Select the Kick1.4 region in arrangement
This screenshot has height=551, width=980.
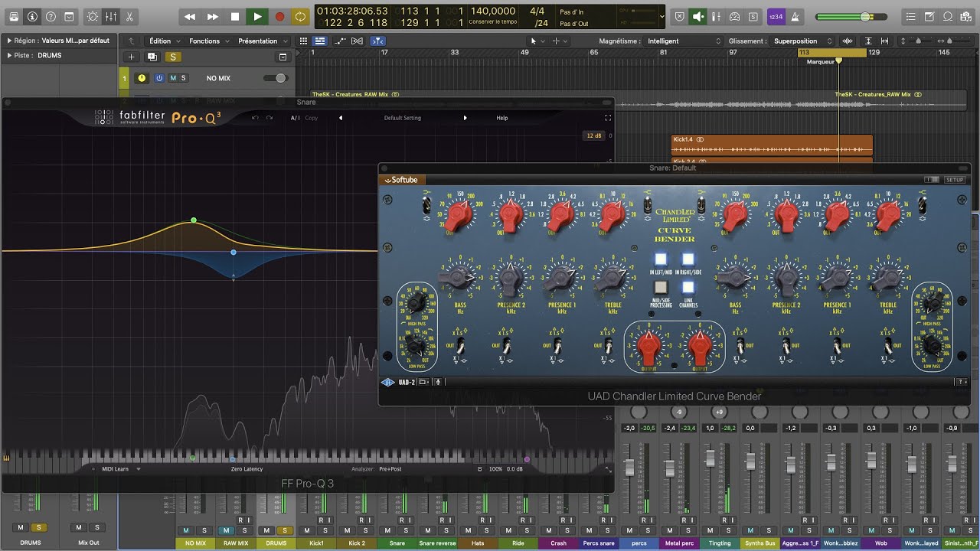tap(772, 145)
